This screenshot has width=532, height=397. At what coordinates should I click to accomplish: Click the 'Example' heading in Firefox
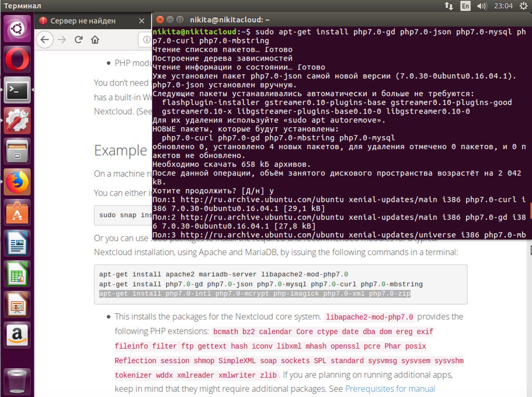coord(121,150)
